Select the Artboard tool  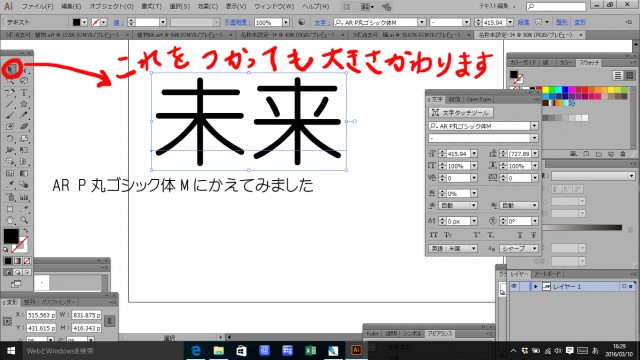(10, 209)
